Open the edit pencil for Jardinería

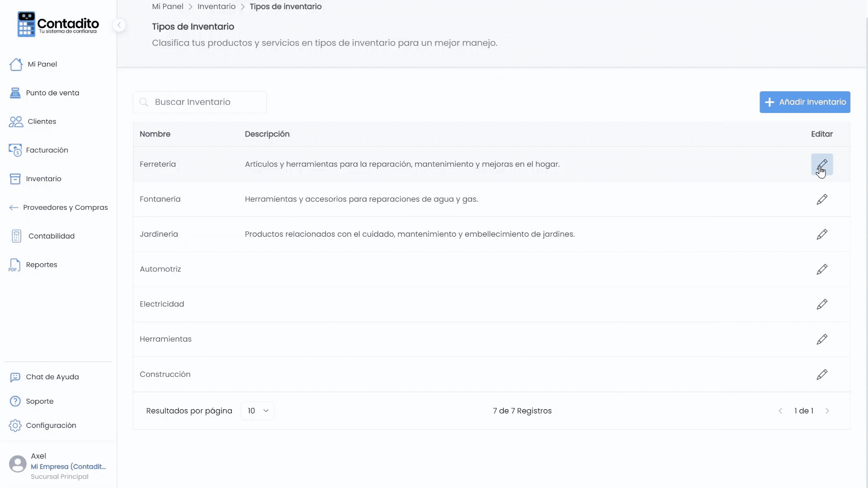click(822, 234)
